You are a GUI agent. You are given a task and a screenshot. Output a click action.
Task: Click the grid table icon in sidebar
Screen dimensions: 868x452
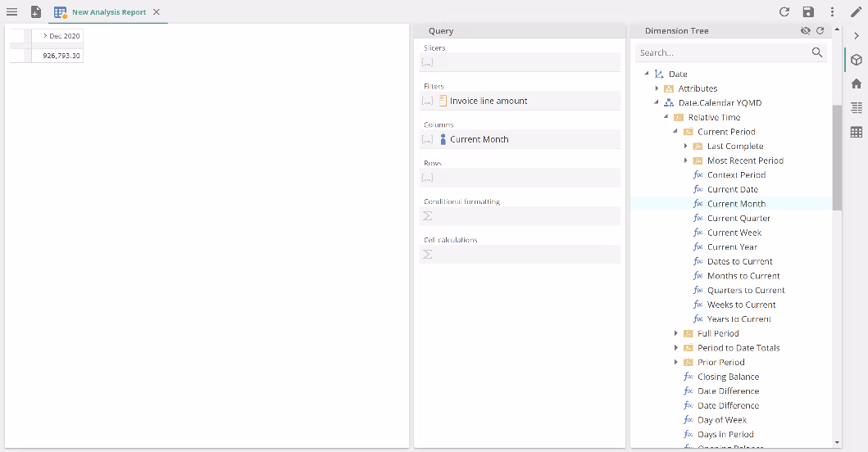[x=856, y=132]
